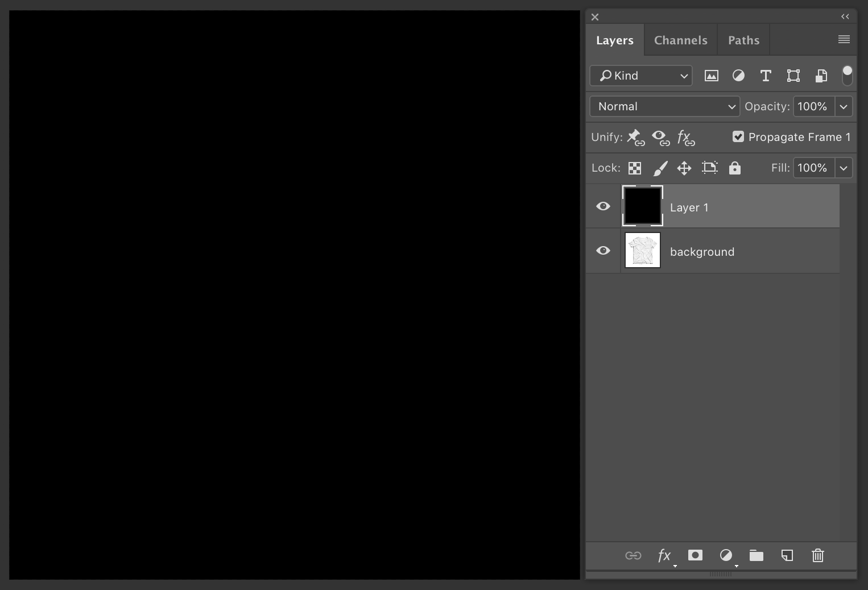Filter for adjustment layers
This screenshot has width=868, height=590.
[x=738, y=76]
